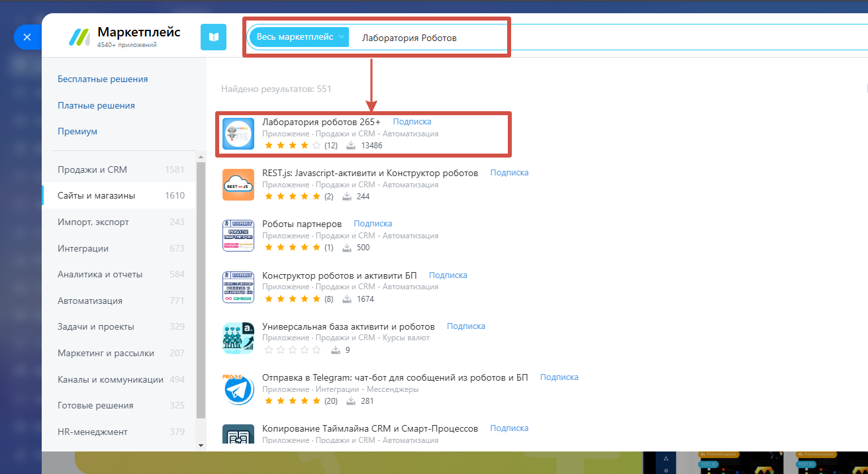
Task: Click the Marketplace logo icon
Action: [79, 37]
